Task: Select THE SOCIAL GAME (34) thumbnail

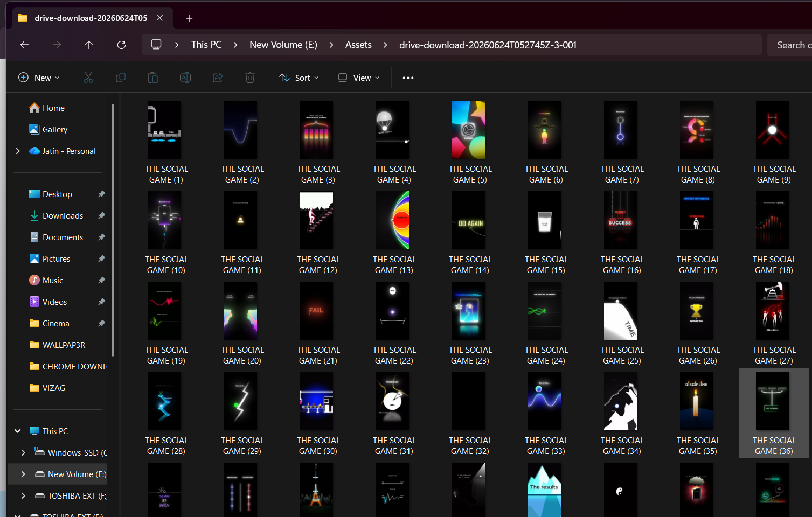Action: tap(620, 401)
